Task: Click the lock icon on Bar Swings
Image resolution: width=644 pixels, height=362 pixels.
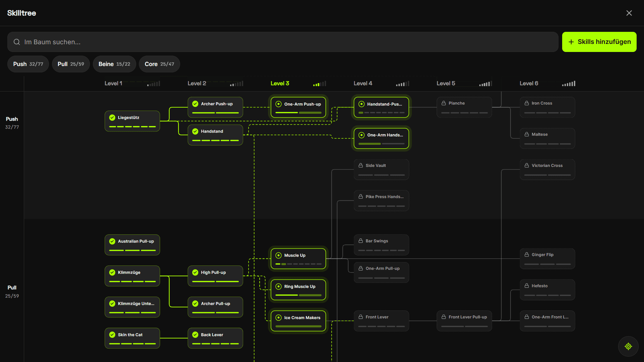Action: (x=361, y=241)
